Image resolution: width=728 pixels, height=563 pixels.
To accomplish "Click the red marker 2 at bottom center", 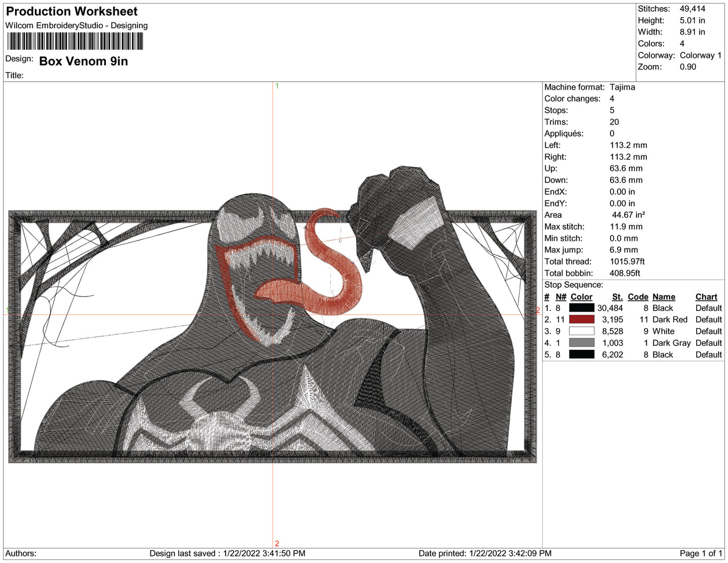I will click(x=277, y=543).
